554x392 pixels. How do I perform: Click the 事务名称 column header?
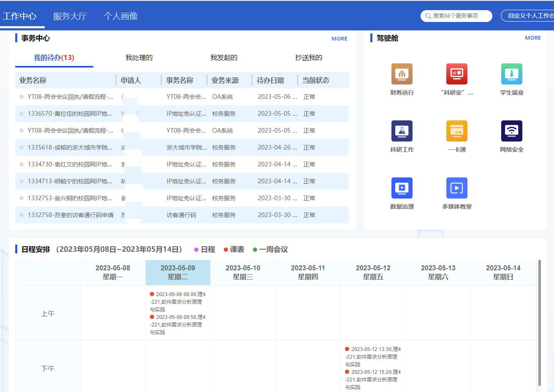(179, 80)
